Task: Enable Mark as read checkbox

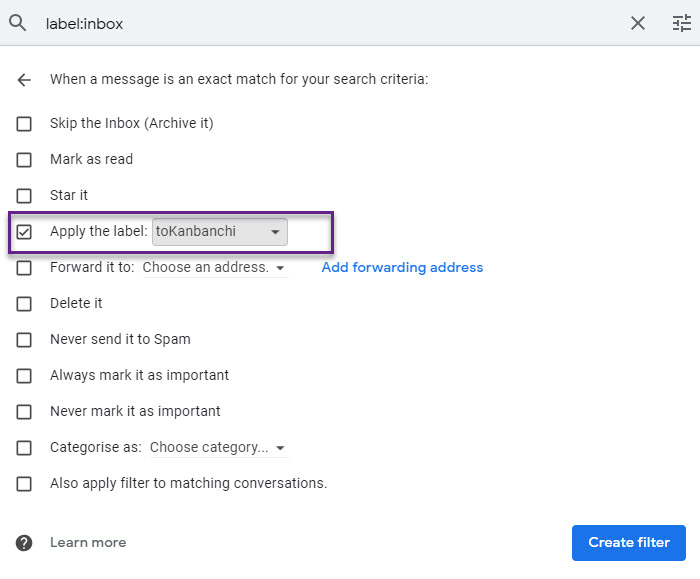Action: coord(24,160)
